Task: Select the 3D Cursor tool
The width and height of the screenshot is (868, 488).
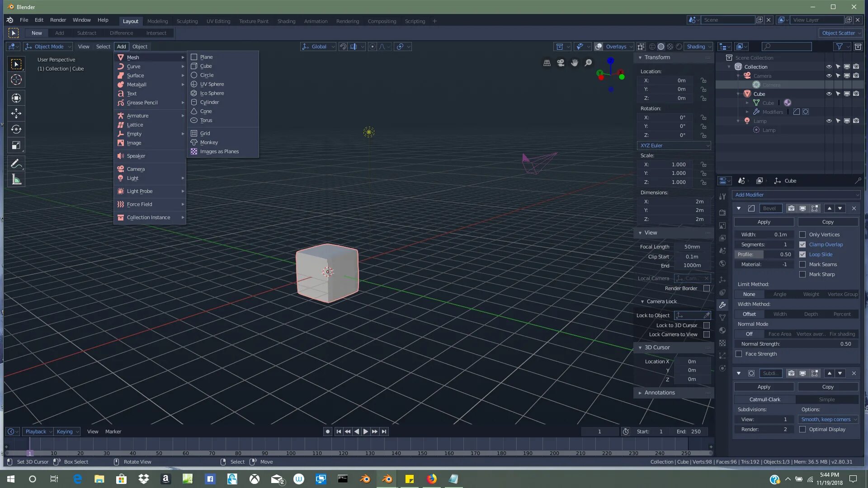Action: pyautogui.click(x=16, y=80)
